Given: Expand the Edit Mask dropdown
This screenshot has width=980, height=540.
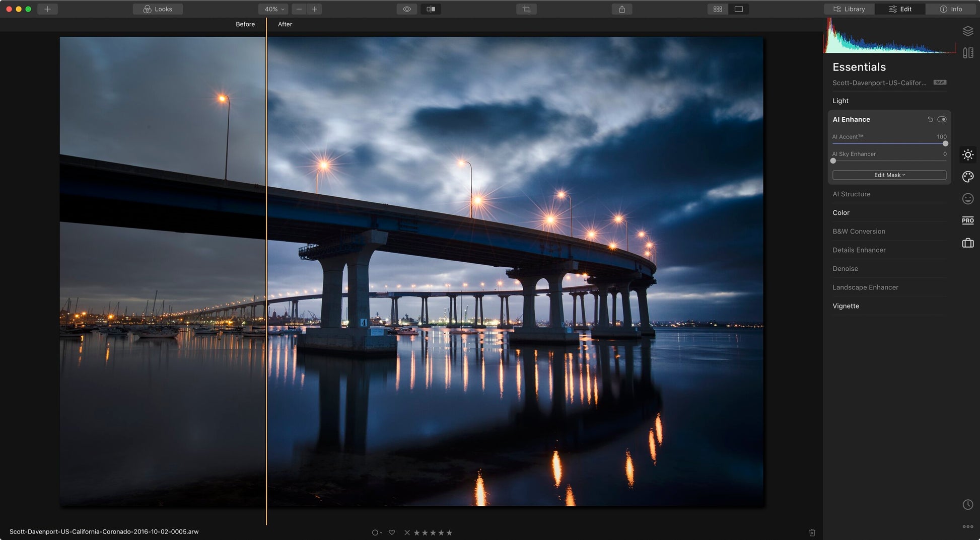Looking at the screenshot, I should [x=889, y=175].
